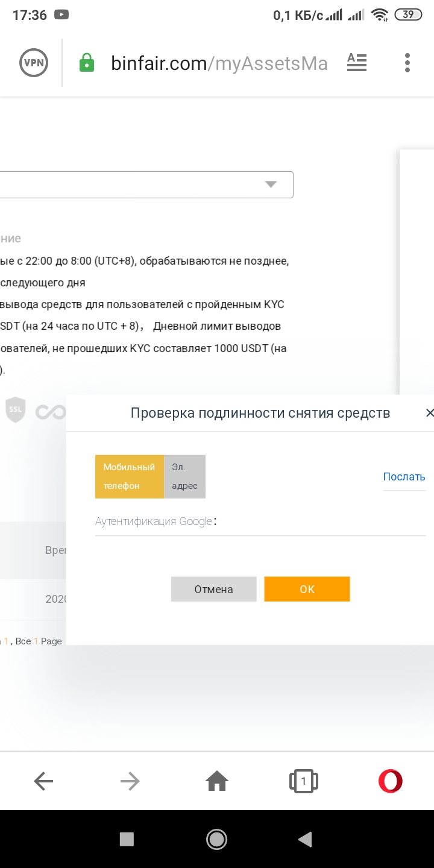
Task: Go back with the back arrow
Action: pyautogui.click(x=43, y=782)
